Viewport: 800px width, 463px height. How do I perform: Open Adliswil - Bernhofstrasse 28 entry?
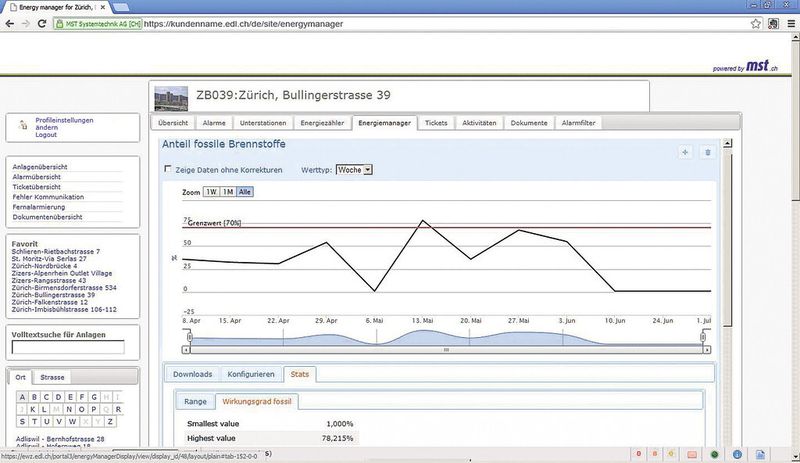point(60,439)
